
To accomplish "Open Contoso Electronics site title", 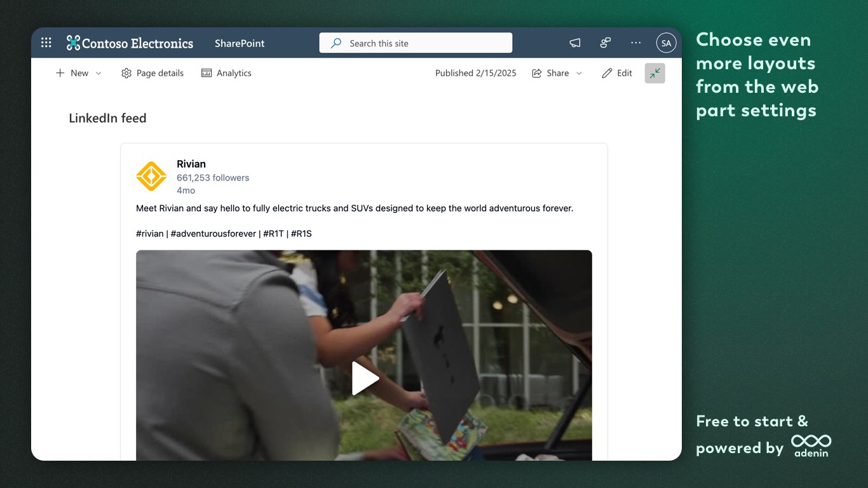I will 137,43.
